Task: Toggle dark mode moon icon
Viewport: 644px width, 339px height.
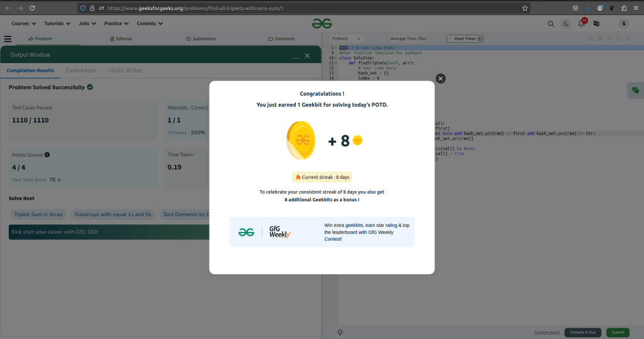Action: click(566, 24)
